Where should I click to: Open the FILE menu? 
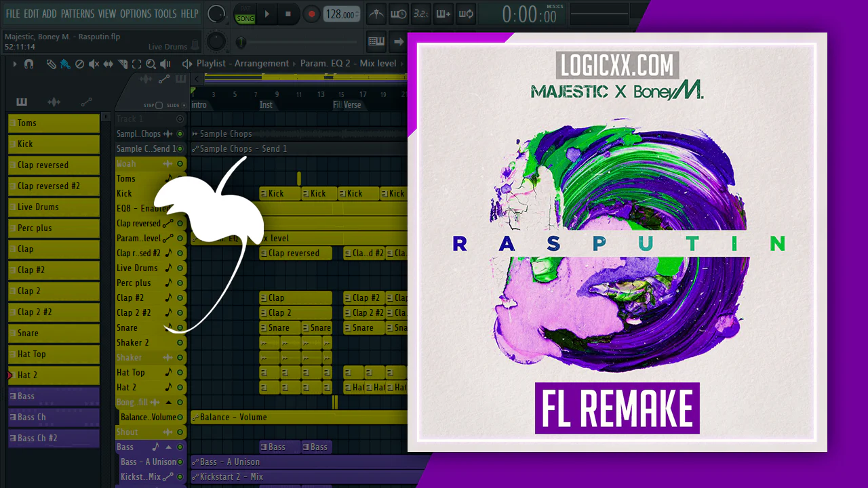click(13, 14)
